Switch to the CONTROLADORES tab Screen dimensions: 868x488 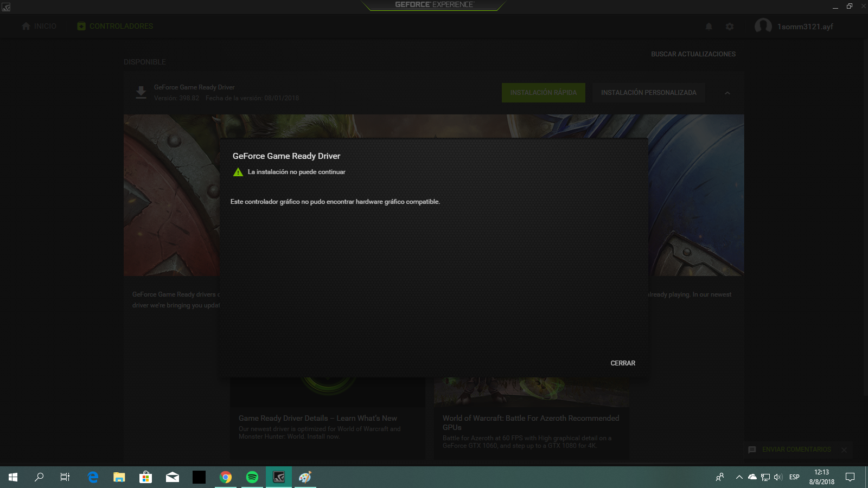tap(115, 26)
